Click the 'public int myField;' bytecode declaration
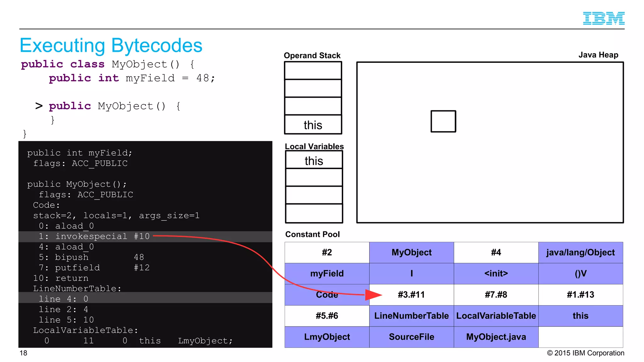This screenshot has width=644, height=362. click(x=80, y=153)
